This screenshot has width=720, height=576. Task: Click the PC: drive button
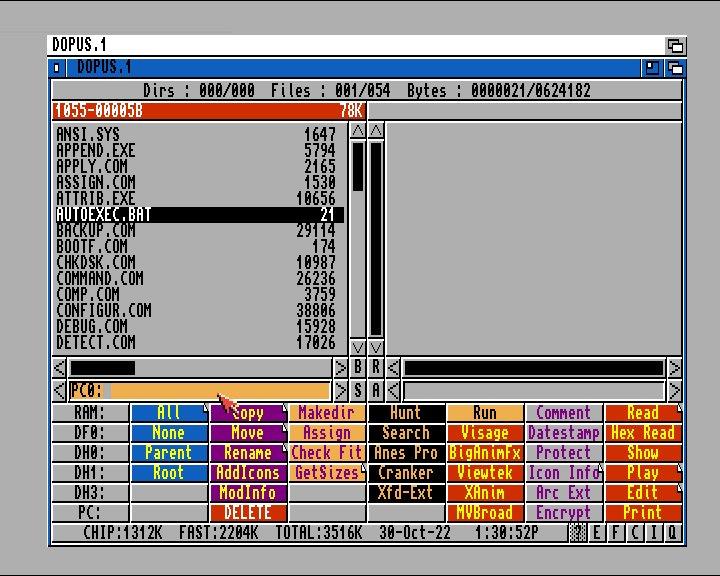[90, 513]
